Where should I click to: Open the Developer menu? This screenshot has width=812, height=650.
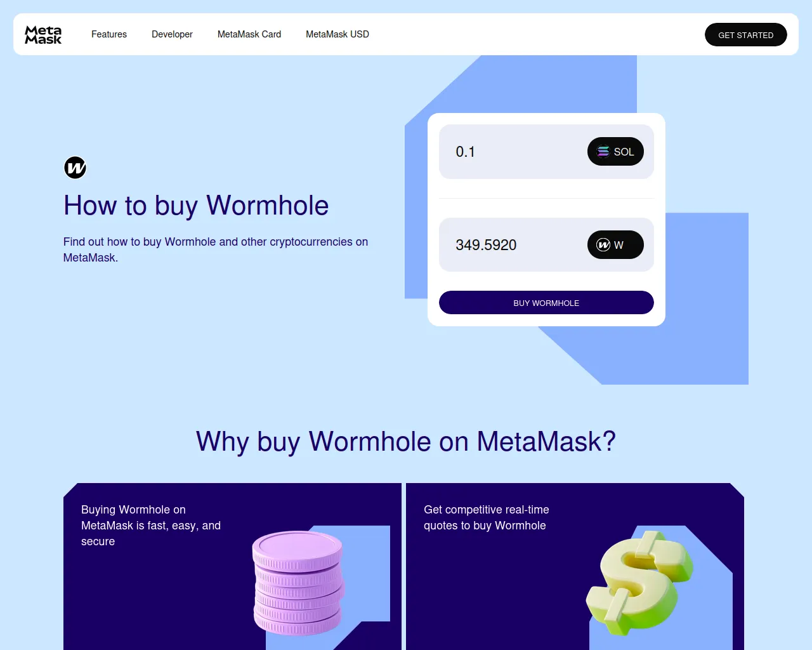pyautogui.click(x=172, y=34)
